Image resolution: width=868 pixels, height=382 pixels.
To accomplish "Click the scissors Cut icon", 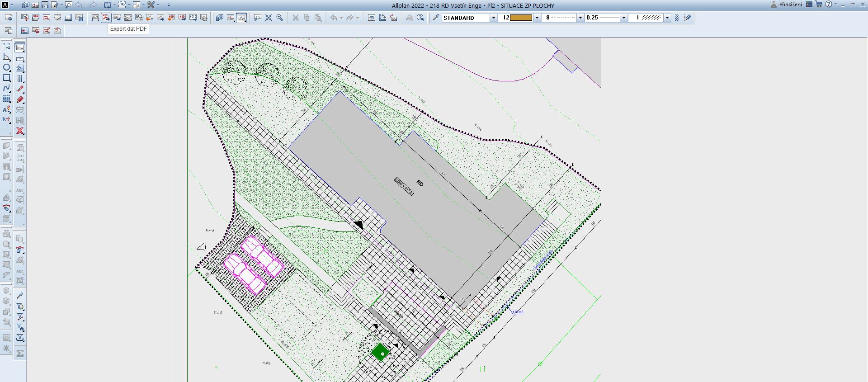I will click(x=296, y=18).
